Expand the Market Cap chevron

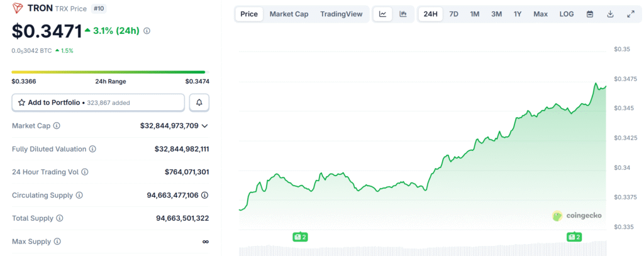point(204,126)
